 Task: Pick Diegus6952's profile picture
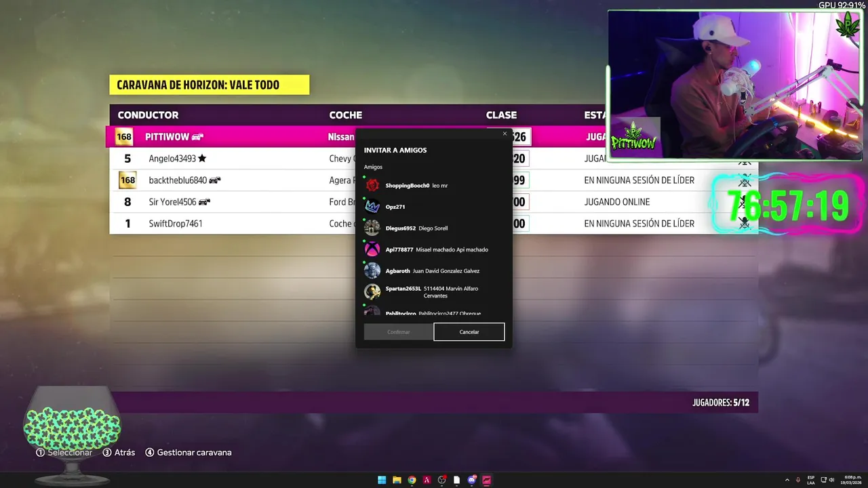coord(372,228)
